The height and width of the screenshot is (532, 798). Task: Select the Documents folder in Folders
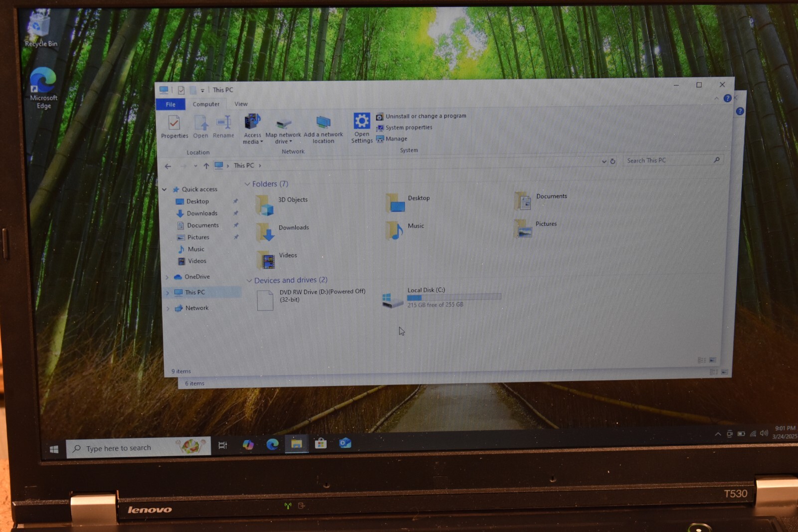tap(541, 200)
